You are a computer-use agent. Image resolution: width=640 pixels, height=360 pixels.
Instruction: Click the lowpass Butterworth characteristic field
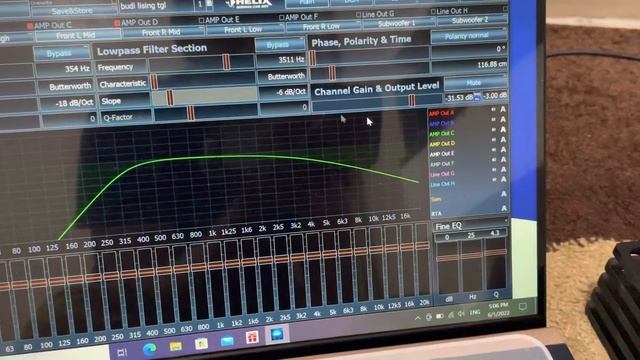tap(282, 76)
